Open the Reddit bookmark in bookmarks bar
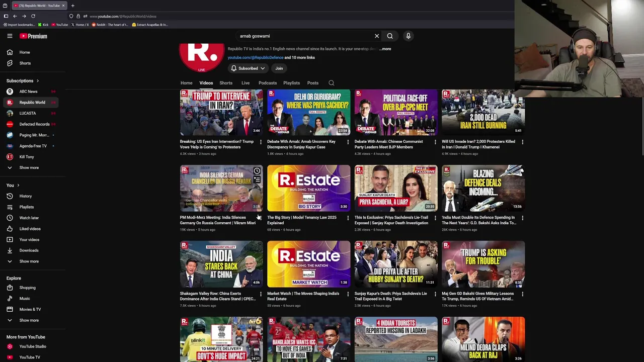 (110, 25)
